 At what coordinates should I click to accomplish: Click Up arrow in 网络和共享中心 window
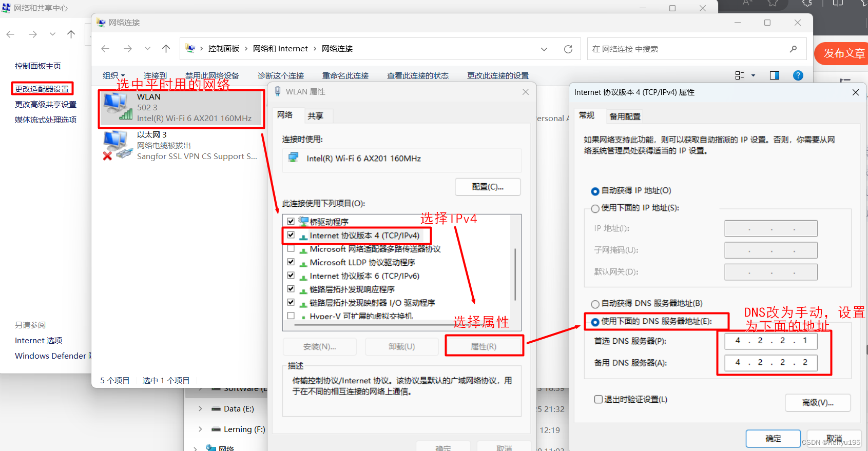click(x=71, y=34)
